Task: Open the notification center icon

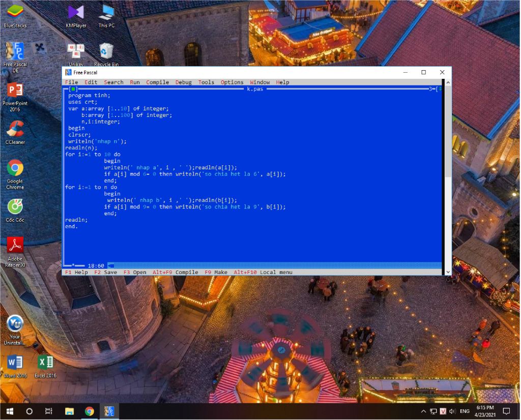Action: pyautogui.click(x=506, y=412)
